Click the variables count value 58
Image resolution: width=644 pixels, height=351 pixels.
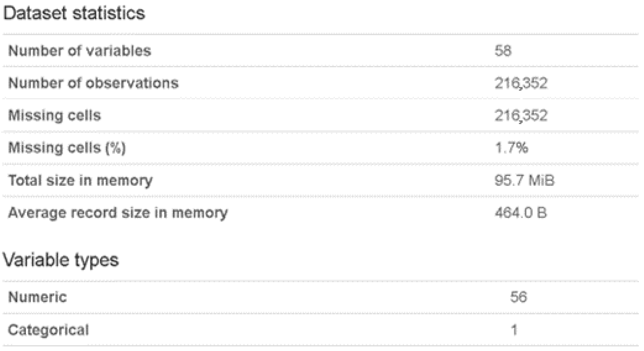click(503, 51)
